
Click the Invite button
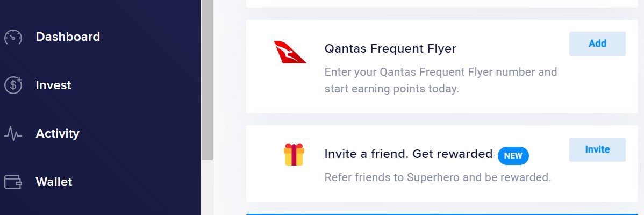(597, 150)
